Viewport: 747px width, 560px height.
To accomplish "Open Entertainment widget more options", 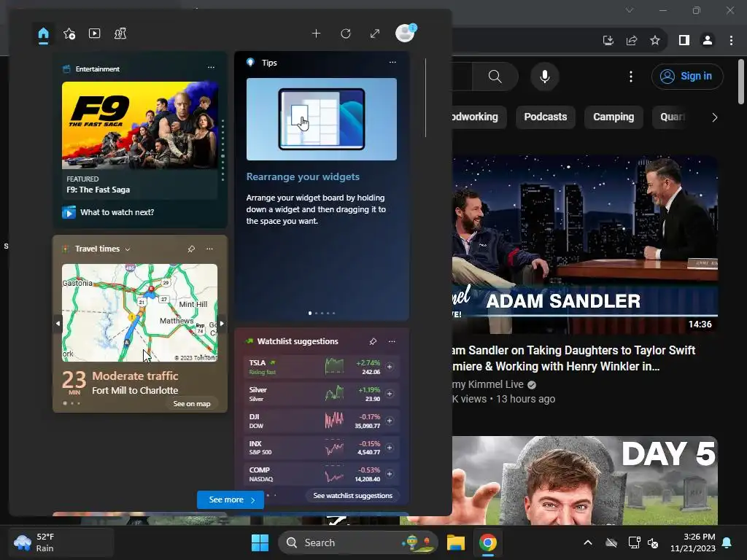I will (x=211, y=68).
